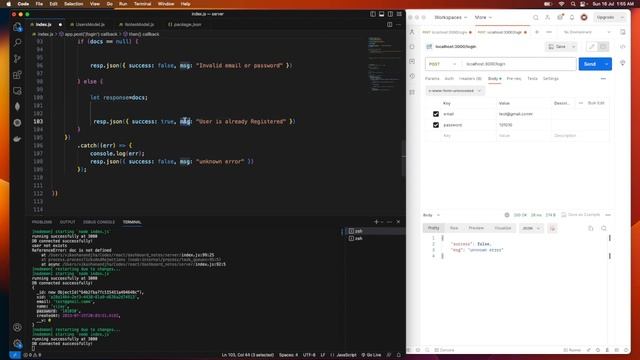
Task: Copy the Postman response body
Action: (x=591, y=229)
